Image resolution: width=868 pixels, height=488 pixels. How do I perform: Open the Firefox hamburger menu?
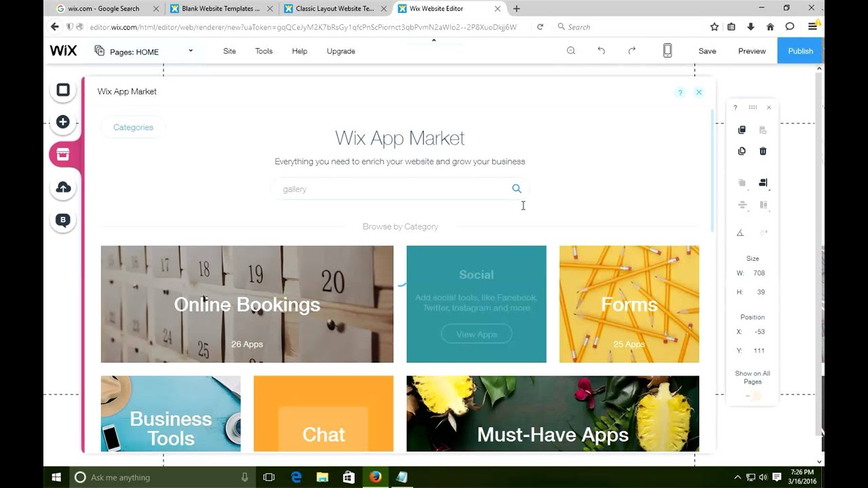coord(812,27)
